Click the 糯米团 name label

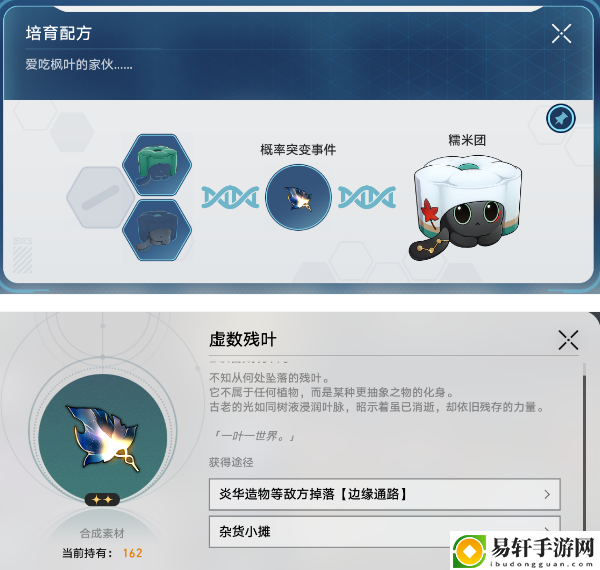click(x=467, y=140)
